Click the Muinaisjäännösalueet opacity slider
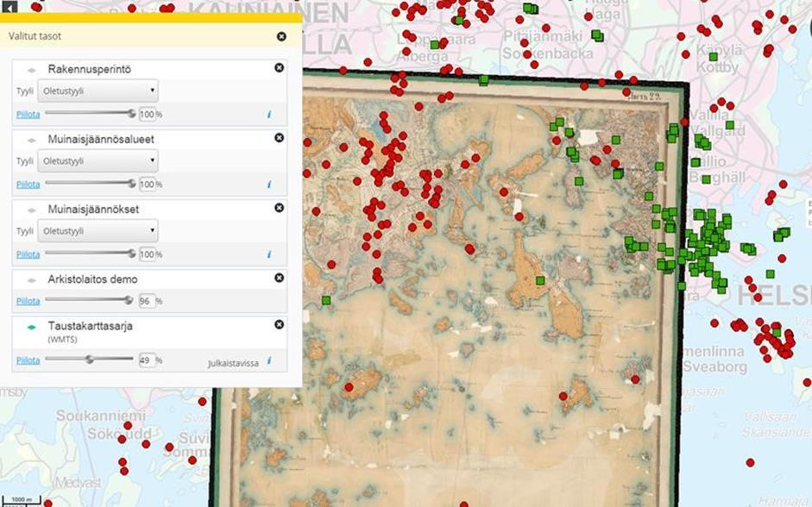Image resolution: width=812 pixels, height=507 pixels. (91, 183)
